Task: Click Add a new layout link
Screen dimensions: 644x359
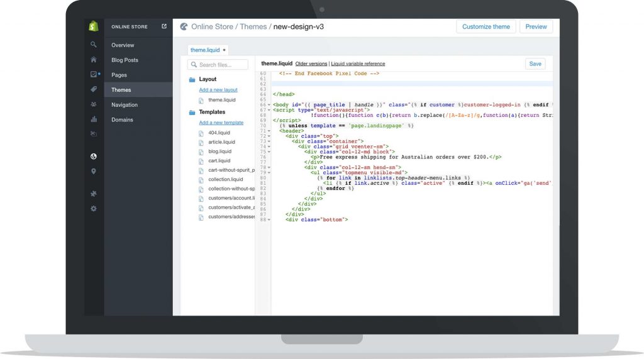Action: coord(218,89)
